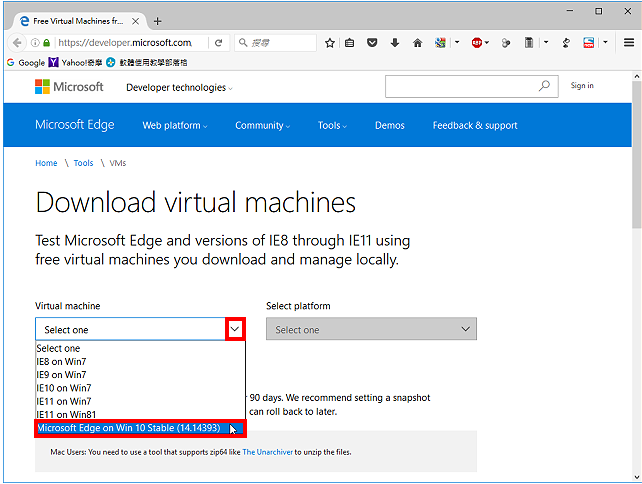Click the magnifier icon in Microsoft search box
642x484 pixels.
(544, 86)
